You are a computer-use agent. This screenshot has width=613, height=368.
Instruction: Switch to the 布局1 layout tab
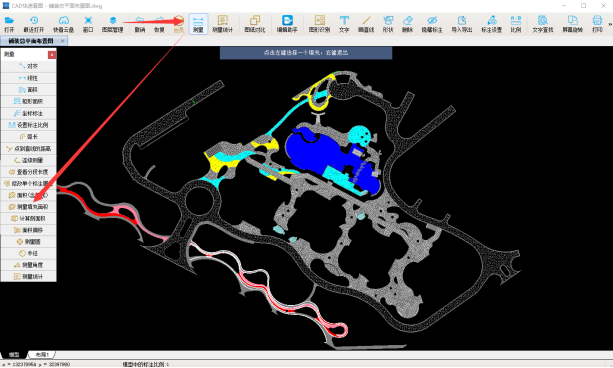[x=42, y=355]
